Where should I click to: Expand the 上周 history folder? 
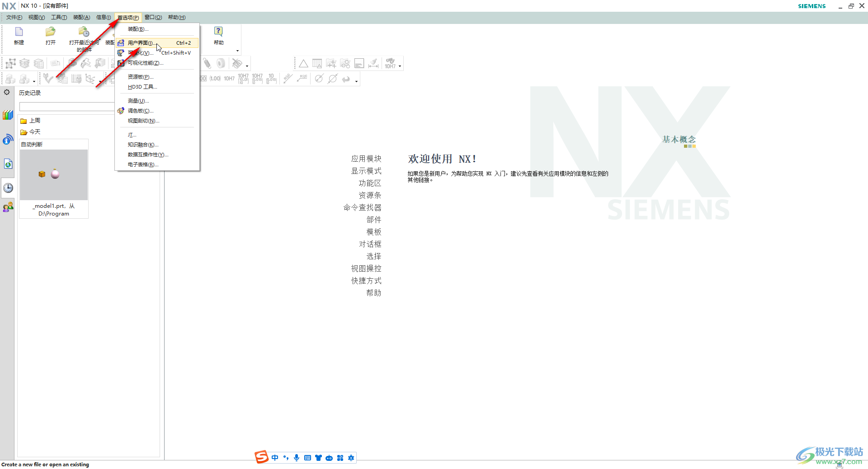(30, 121)
